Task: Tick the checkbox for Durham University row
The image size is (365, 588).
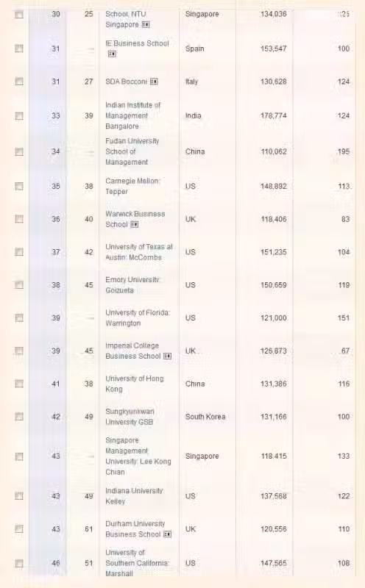Action: (19, 528)
